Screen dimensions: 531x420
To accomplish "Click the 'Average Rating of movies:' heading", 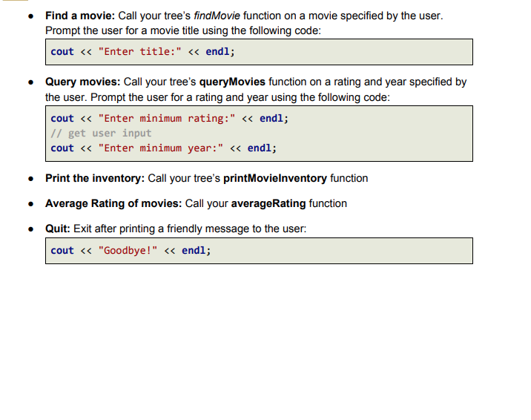I will (113, 203).
